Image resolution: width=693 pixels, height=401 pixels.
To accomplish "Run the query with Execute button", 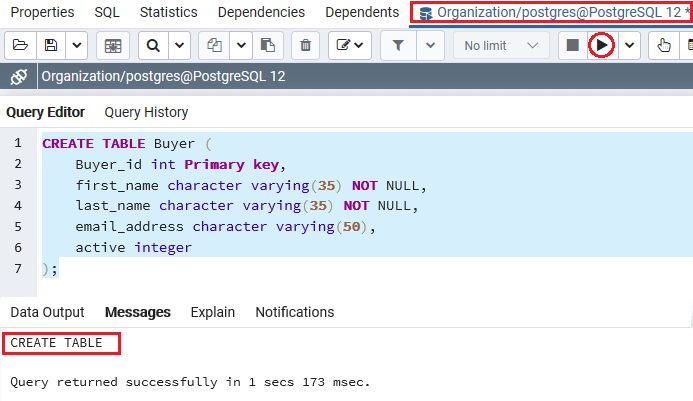I will coord(602,46).
